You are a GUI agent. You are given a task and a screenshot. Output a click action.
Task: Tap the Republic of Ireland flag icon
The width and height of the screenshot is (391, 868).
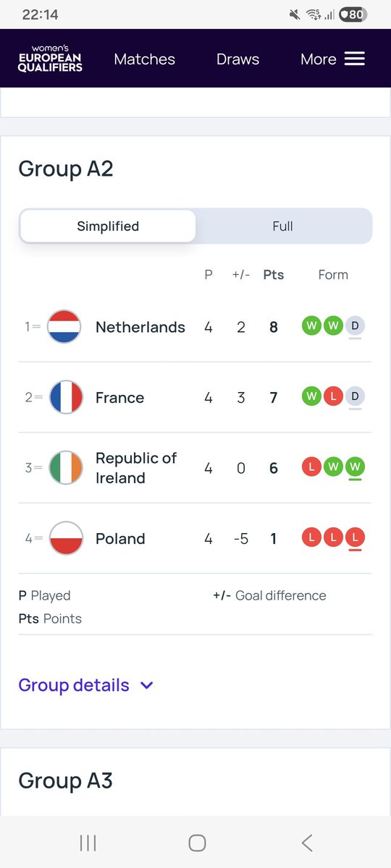[x=66, y=468]
